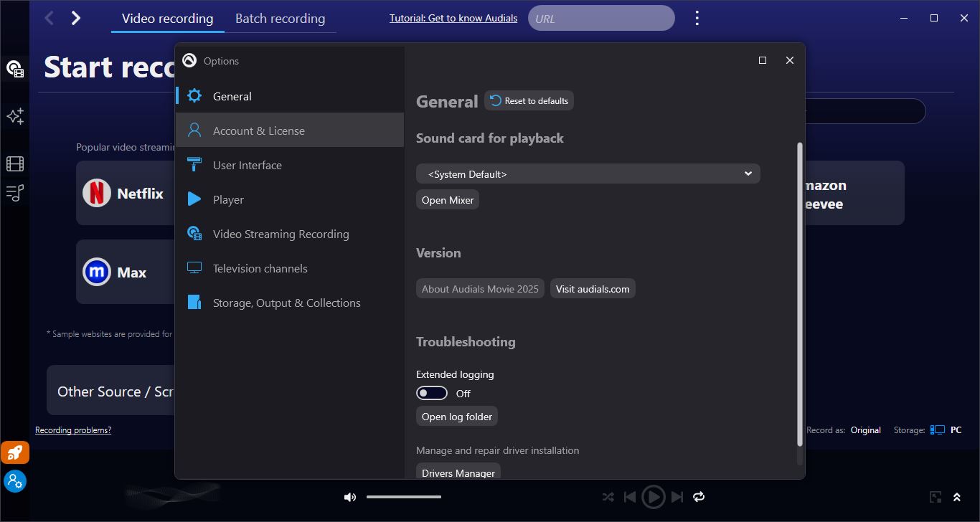This screenshot has height=522, width=980.
Task: Click the Other Source / Screen tile
Action: click(x=111, y=391)
